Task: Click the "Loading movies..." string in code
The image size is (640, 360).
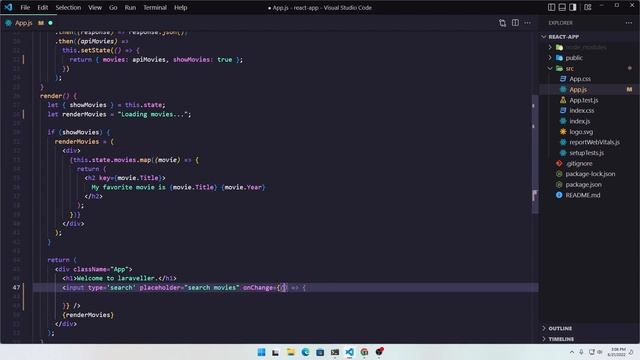Action: pos(154,114)
